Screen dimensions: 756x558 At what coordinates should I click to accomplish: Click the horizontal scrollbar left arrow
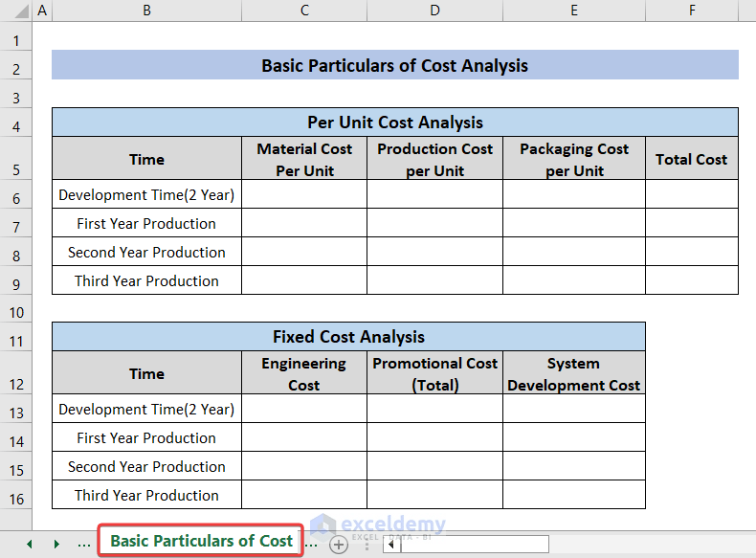391,545
